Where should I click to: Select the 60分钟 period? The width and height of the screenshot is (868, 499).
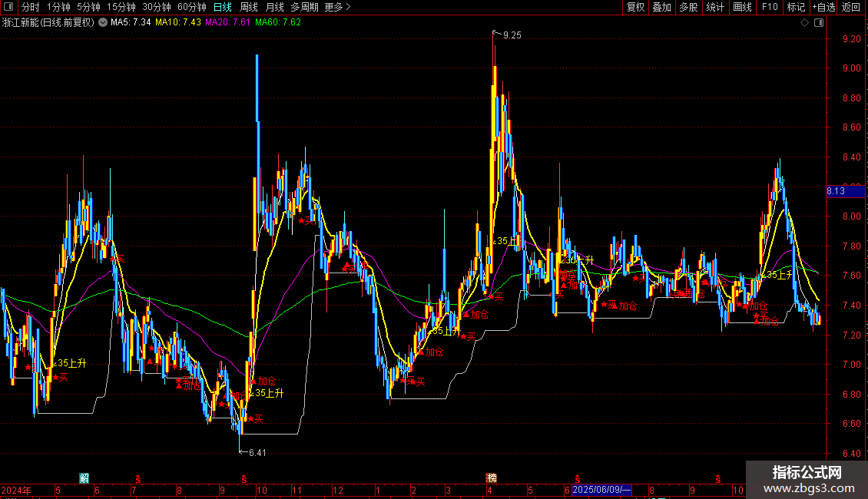[x=192, y=7]
